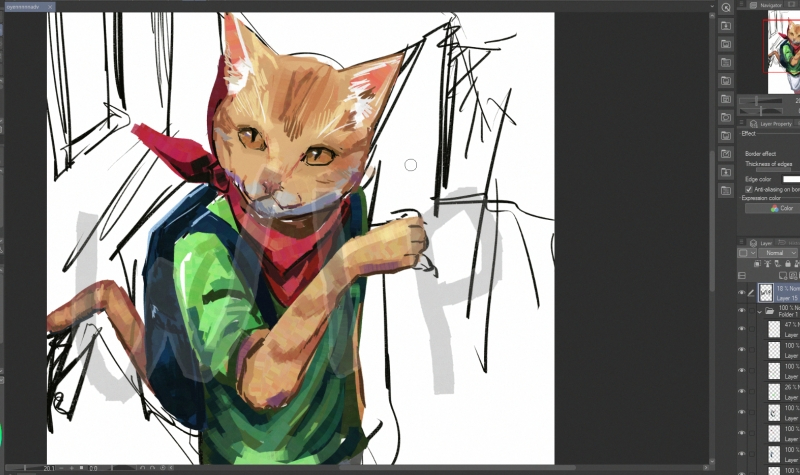Collapse the Folder 1 layer group
800x475 pixels.
point(759,311)
